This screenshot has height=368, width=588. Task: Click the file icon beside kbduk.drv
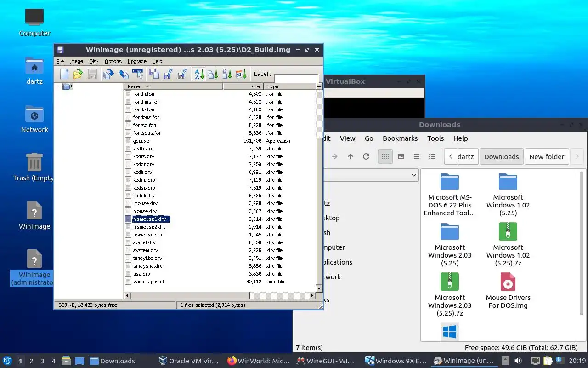tap(128, 195)
